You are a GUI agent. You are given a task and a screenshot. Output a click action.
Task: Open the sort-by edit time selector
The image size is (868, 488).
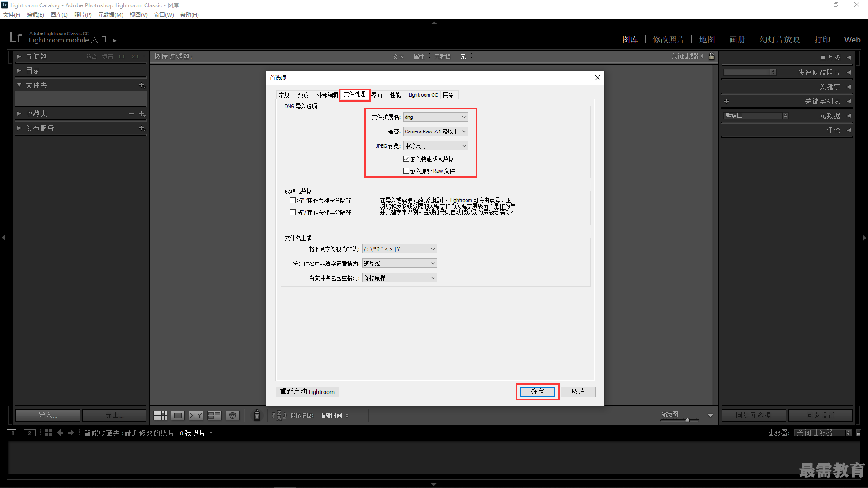click(x=334, y=415)
